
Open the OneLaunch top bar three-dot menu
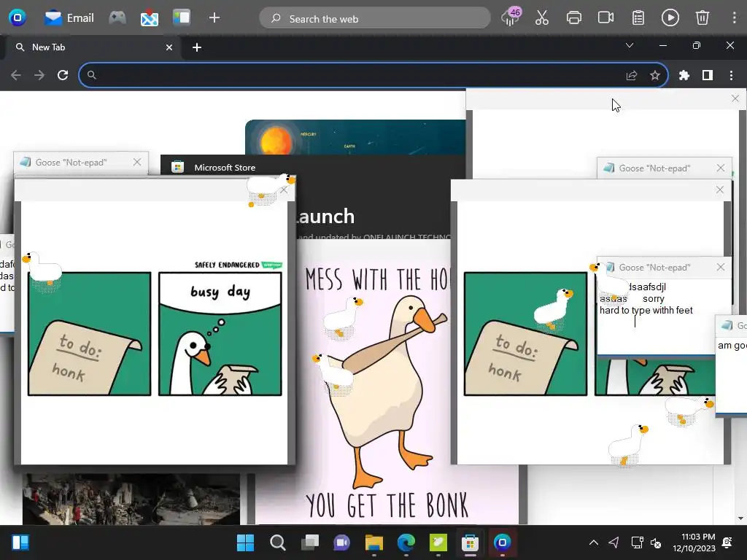coord(734,18)
